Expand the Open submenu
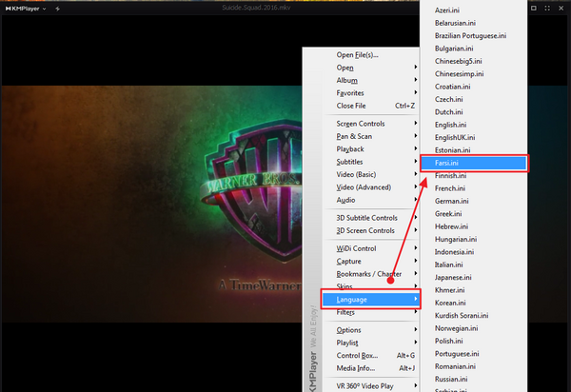 coord(371,68)
